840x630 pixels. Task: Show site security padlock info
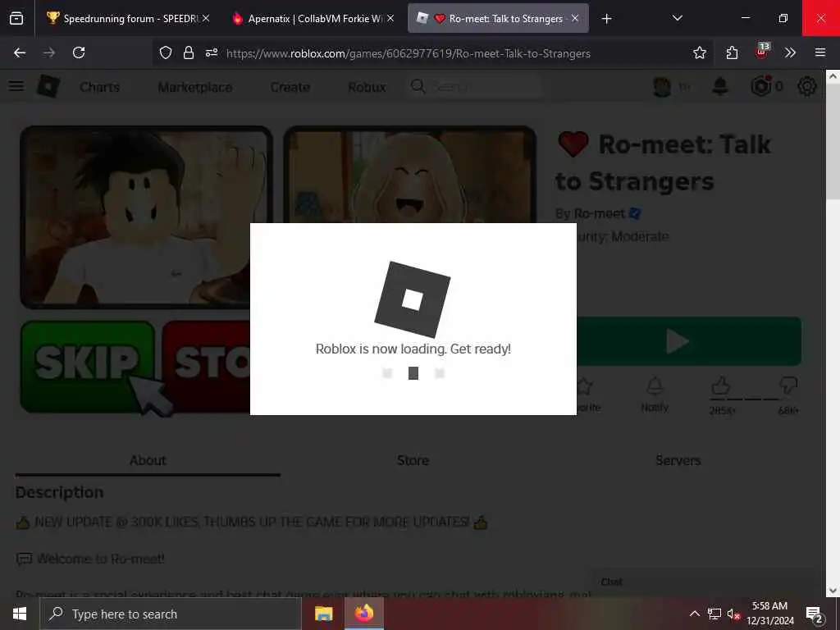click(x=189, y=52)
